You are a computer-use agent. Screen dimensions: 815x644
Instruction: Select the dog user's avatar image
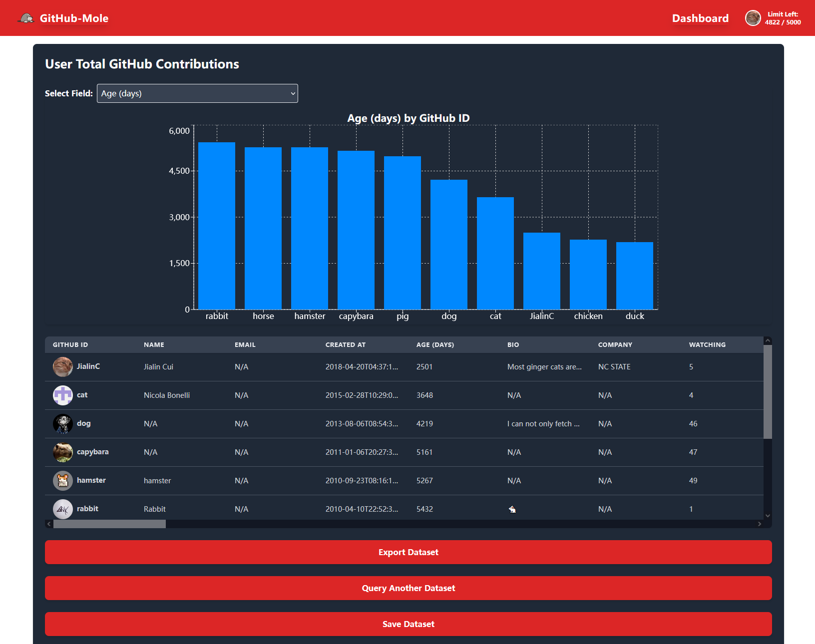click(63, 424)
